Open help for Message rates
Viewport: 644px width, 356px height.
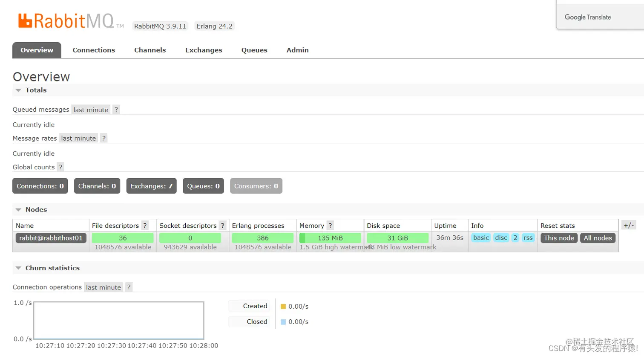coord(103,138)
